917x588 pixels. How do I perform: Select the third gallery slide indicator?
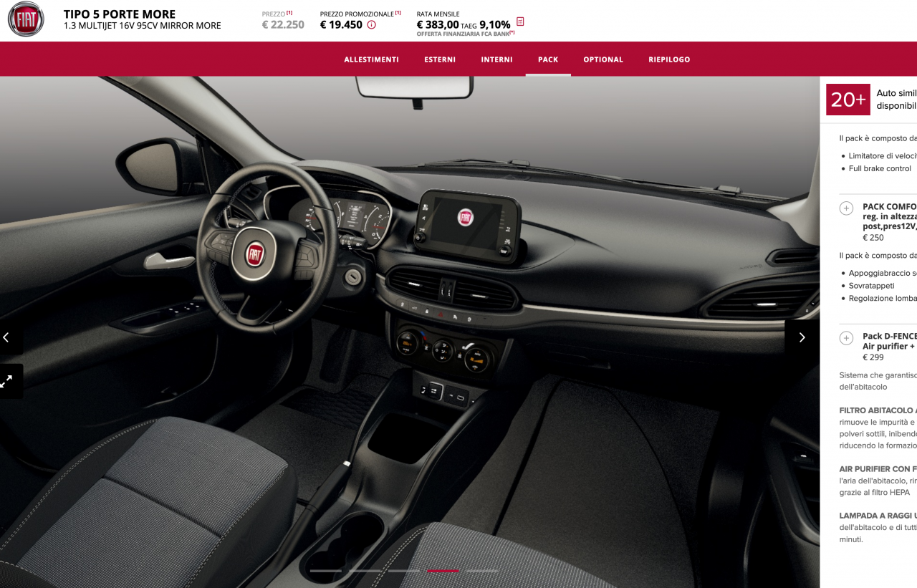[404, 571]
